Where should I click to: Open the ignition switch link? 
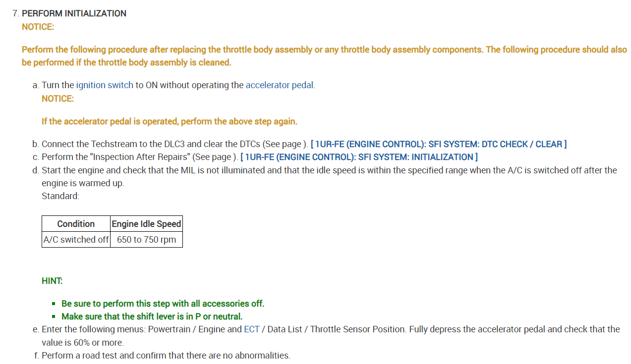tap(105, 85)
